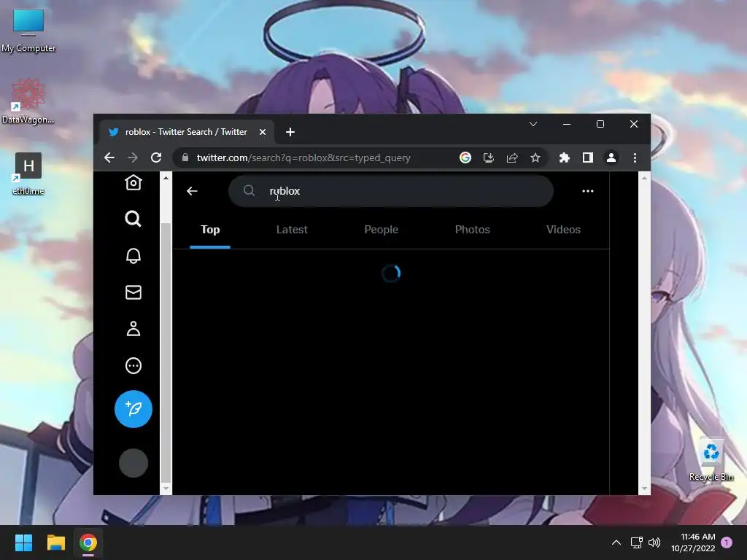The image size is (747, 560).
Task: Select the My Computer desktop icon
Action: [x=28, y=31]
